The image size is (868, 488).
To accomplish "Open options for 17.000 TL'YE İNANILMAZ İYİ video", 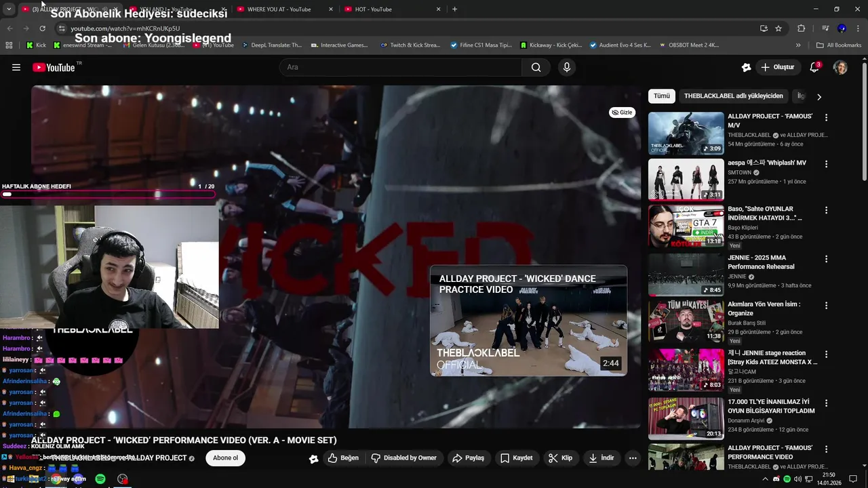I will pos(826,403).
